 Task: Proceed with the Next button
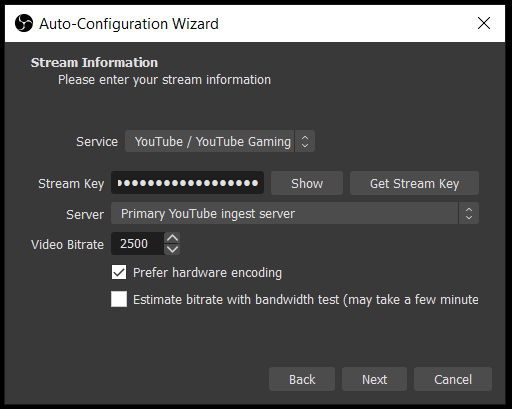tap(374, 379)
